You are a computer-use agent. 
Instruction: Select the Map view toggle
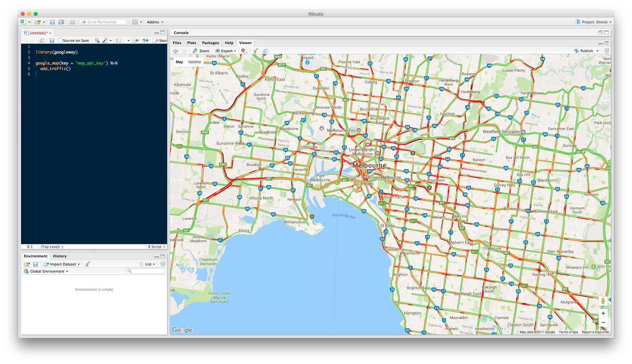[x=179, y=62]
